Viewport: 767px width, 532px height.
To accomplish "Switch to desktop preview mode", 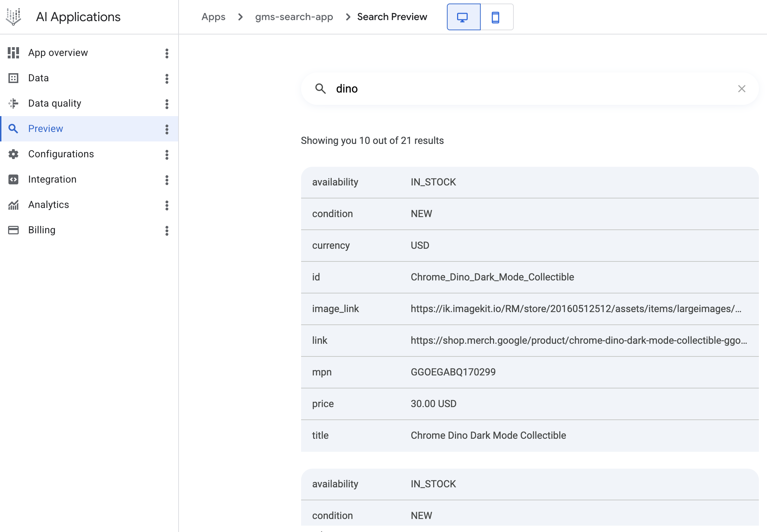I will point(463,17).
